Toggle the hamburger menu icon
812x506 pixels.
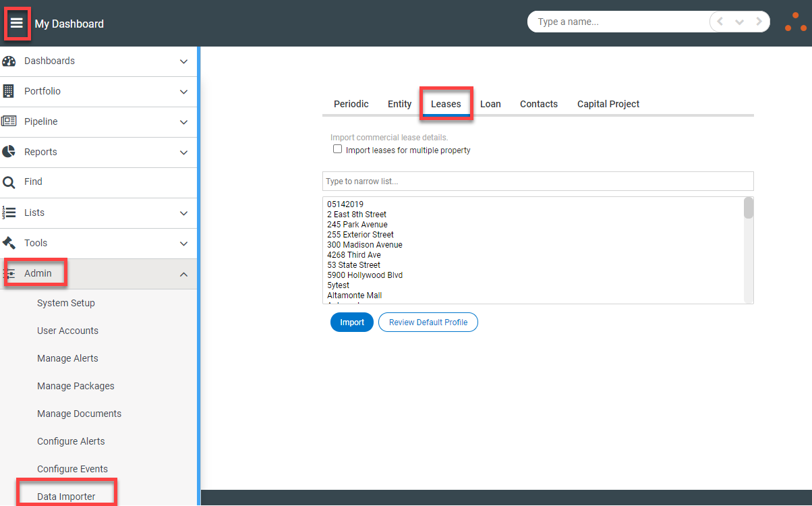(17, 23)
